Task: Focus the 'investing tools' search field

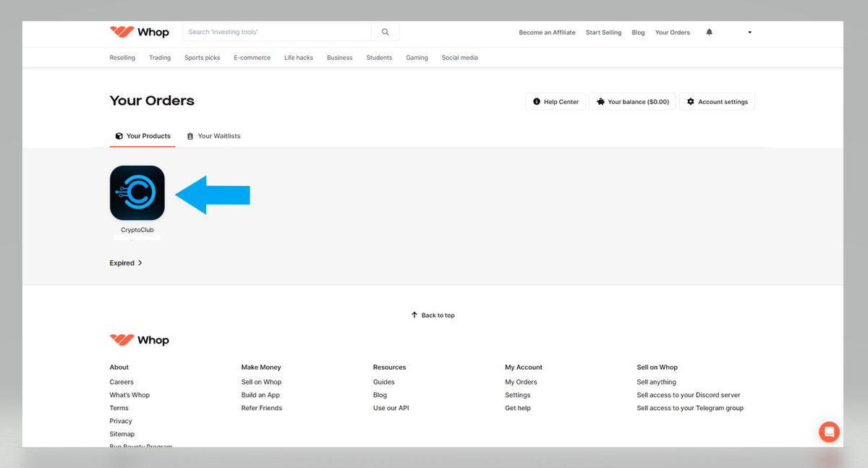Action: coord(277,32)
